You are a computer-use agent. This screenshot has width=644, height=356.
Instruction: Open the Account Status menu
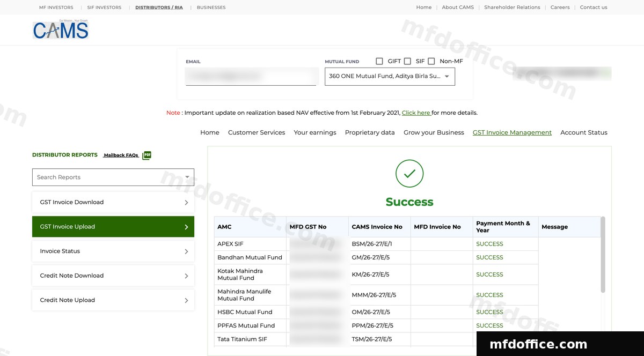click(x=584, y=132)
